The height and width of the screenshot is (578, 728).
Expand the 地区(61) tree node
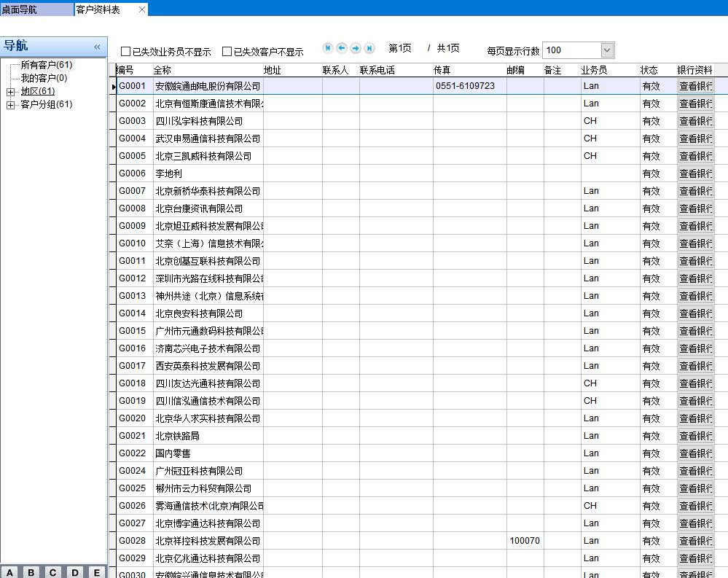click(x=10, y=92)
